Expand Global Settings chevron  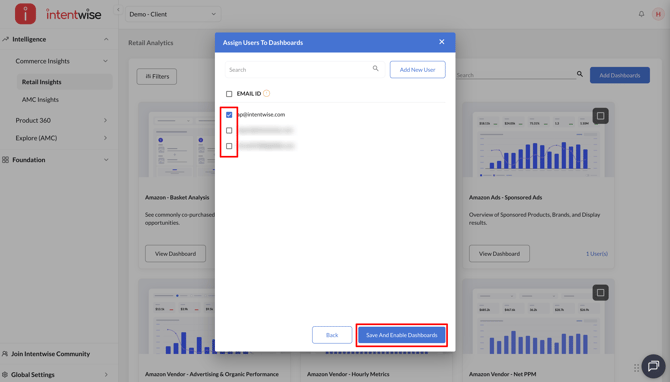point(106,375)
